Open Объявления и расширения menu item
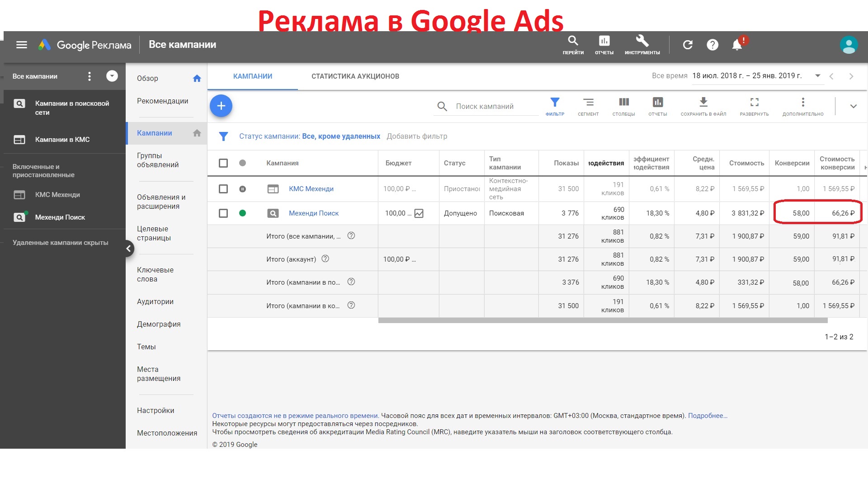 [x=161, y=202]
